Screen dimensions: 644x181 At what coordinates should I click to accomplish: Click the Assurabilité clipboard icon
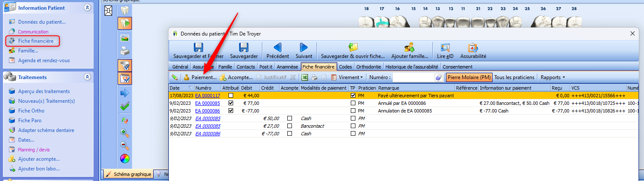[473, 48]
